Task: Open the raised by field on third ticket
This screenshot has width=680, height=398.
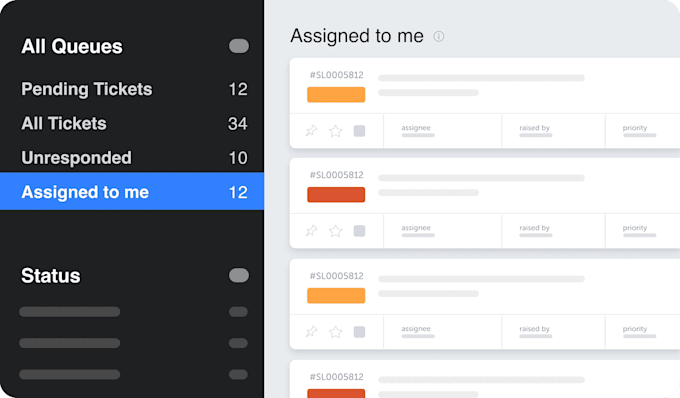Action: tap(553, 332)
